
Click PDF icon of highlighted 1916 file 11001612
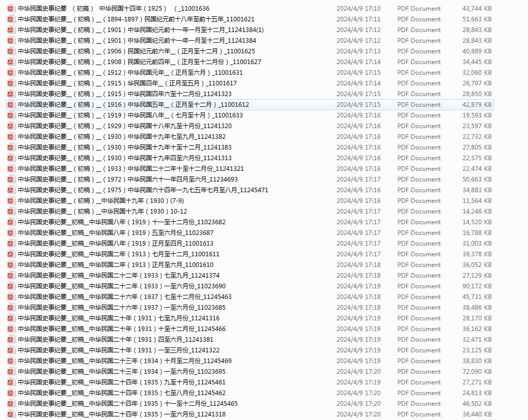coord(11,105)
